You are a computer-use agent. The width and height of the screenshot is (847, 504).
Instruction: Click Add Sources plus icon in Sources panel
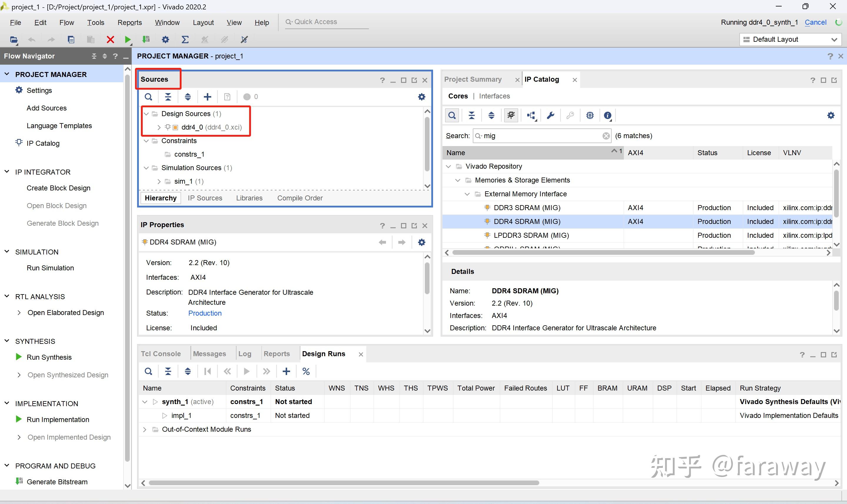[x=207, y=97]
